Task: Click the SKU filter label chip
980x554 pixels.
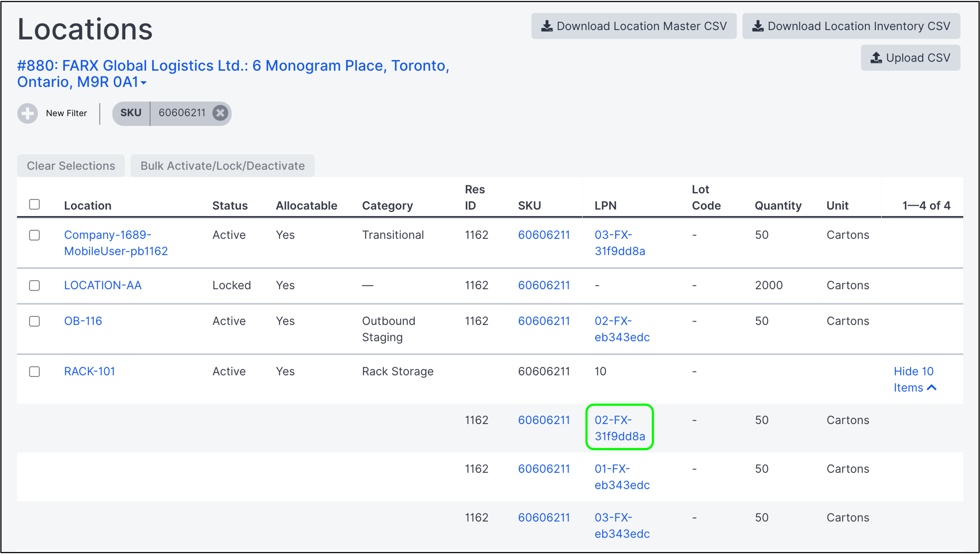Action: 131,113
